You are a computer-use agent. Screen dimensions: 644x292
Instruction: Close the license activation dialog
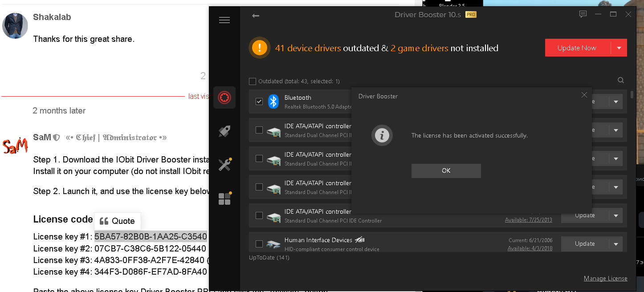[584, 95]
